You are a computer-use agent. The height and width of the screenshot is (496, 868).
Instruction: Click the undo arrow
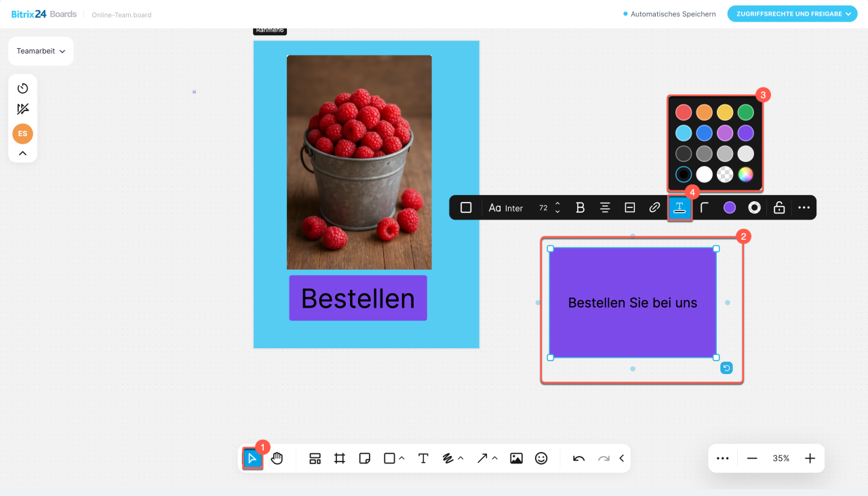(x=578, y=459)
